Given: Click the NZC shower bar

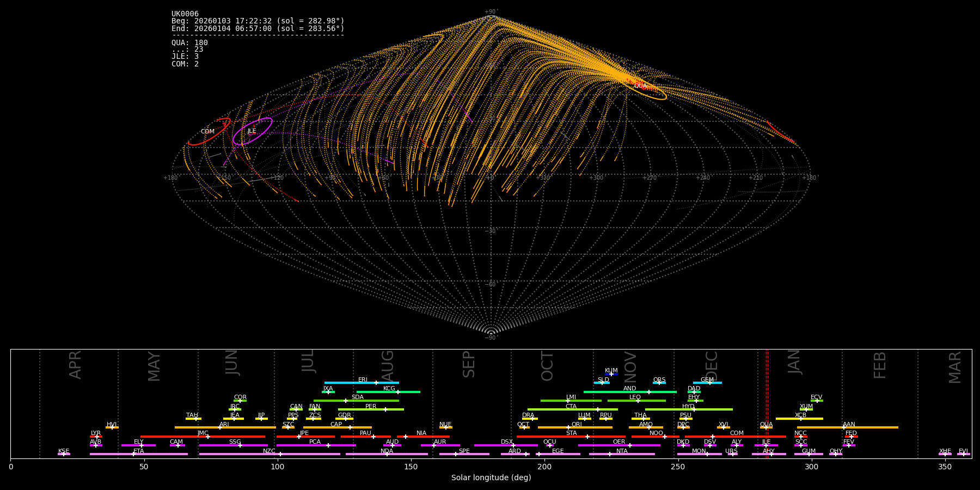Looking at the screenshot, I should coord(269,454).
